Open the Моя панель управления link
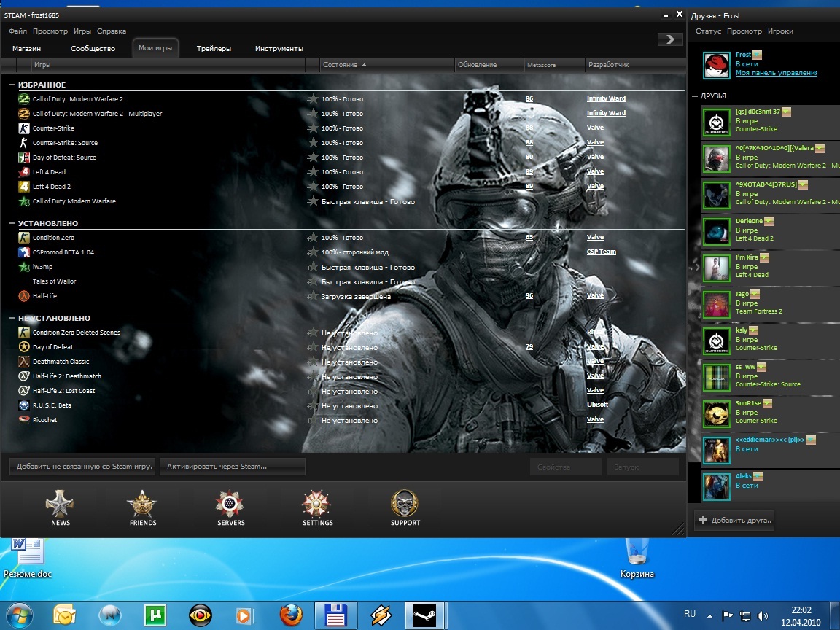Viewport: 840px width, 630px height. coord(776,73)
